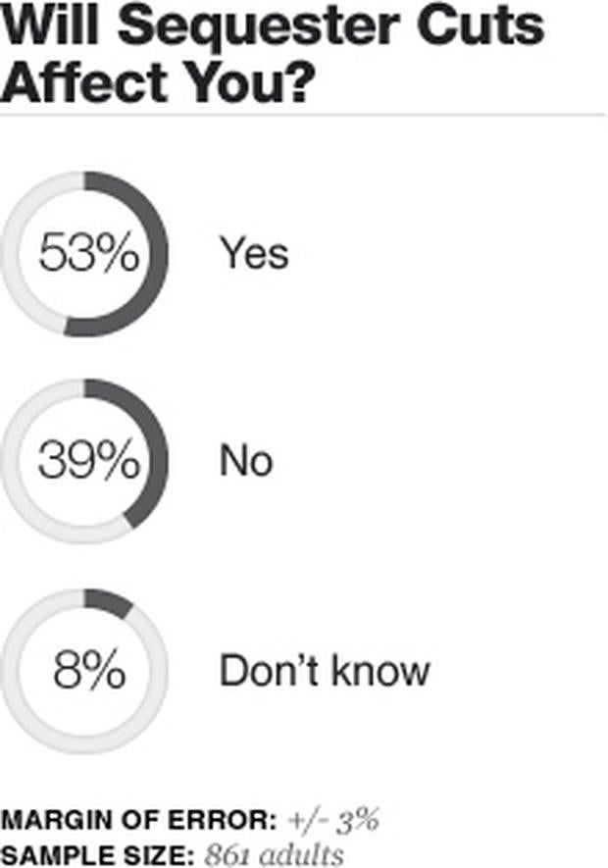Click the question mark in the title

300,82
